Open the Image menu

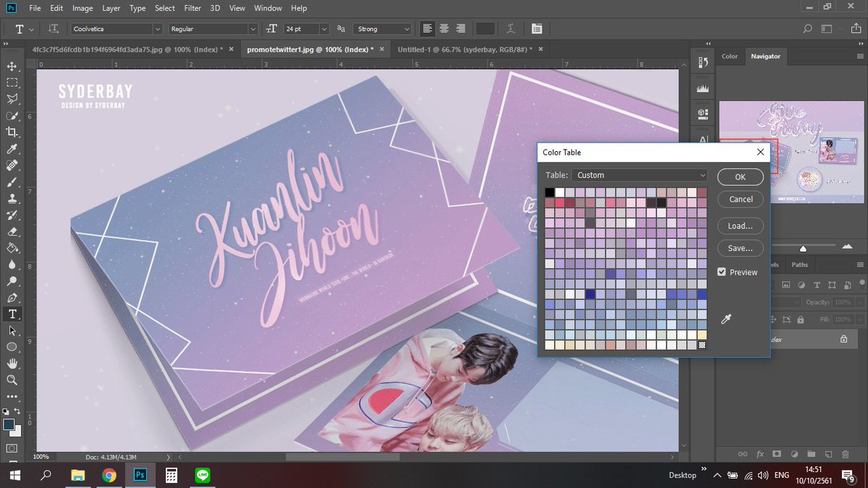click(x=82, y=8)
